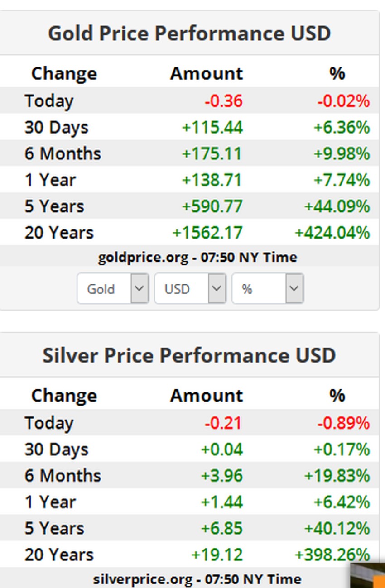
Task: Click the gold table Change column header
Action: (64, 74)
